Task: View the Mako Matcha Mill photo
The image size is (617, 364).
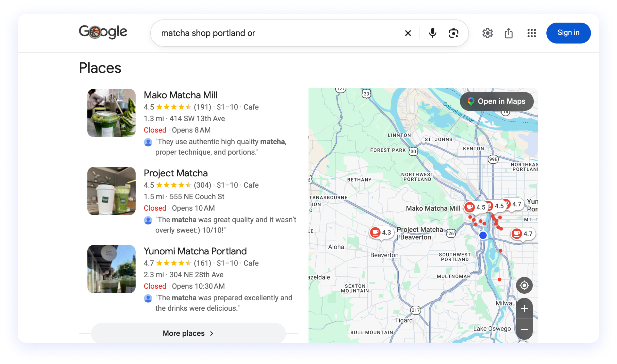Action: click(x=111, y=113)
